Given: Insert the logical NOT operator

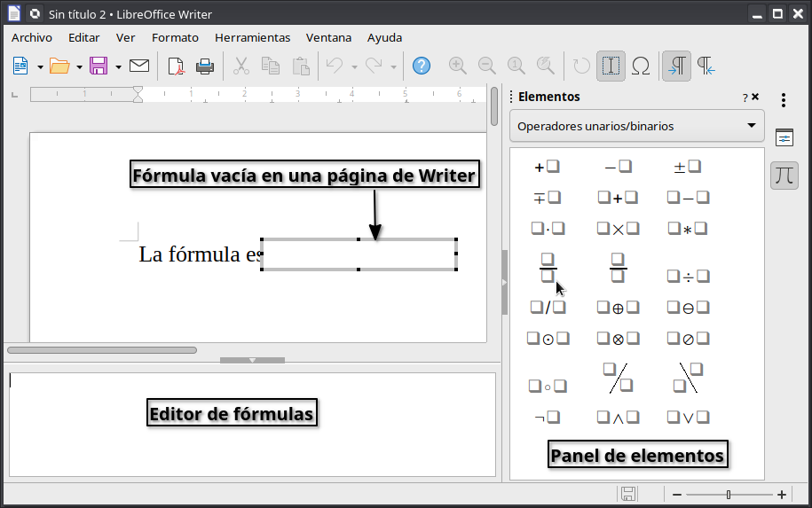Looking at the screenshot, I should (x=548, y=417).
